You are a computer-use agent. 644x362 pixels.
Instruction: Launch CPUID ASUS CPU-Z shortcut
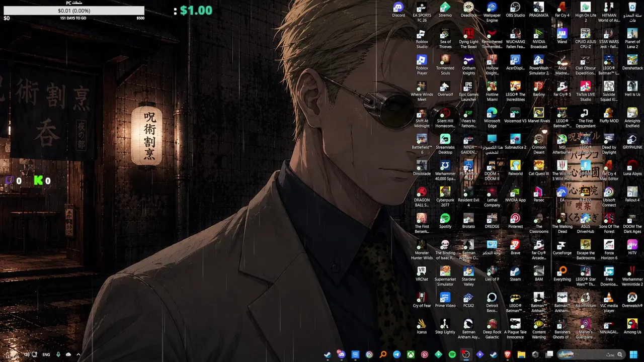click(x=586, y=39)
